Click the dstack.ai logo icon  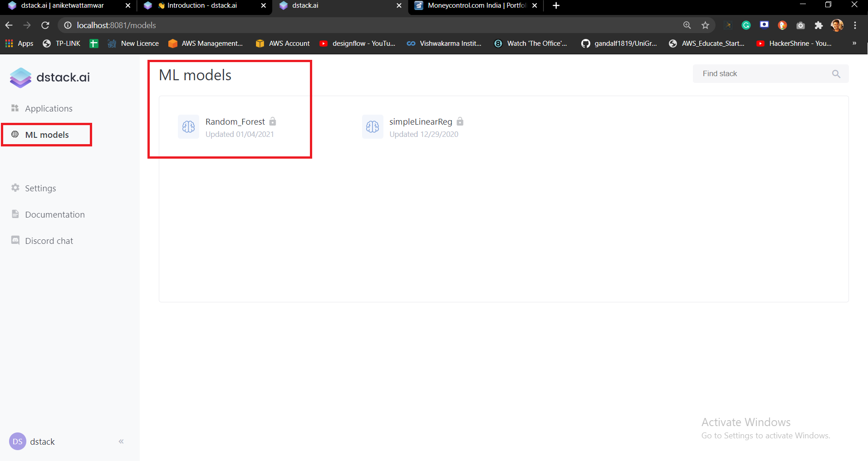20,78
